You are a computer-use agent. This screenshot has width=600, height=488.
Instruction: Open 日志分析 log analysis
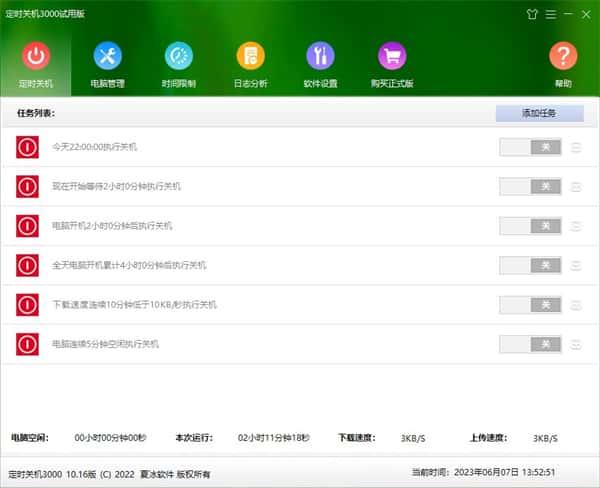[250, 63]
